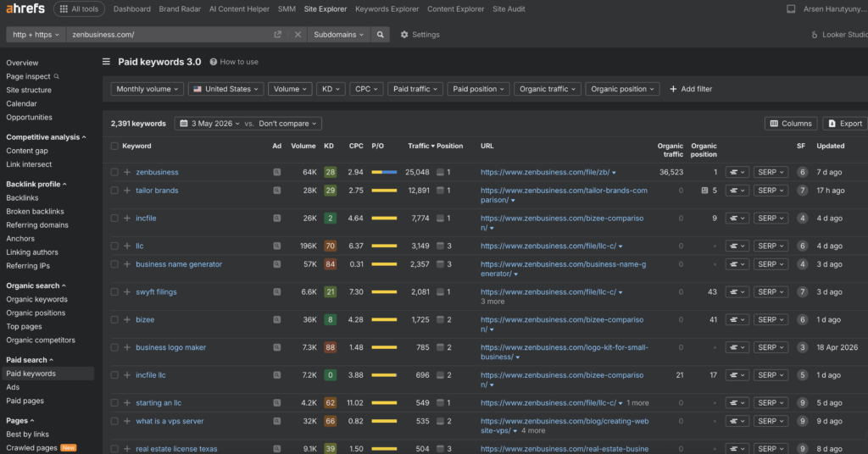This screenshot has height=454, width=868.
Task: Open the CPC filter dropdown
Action: click(x=366, y=89)
